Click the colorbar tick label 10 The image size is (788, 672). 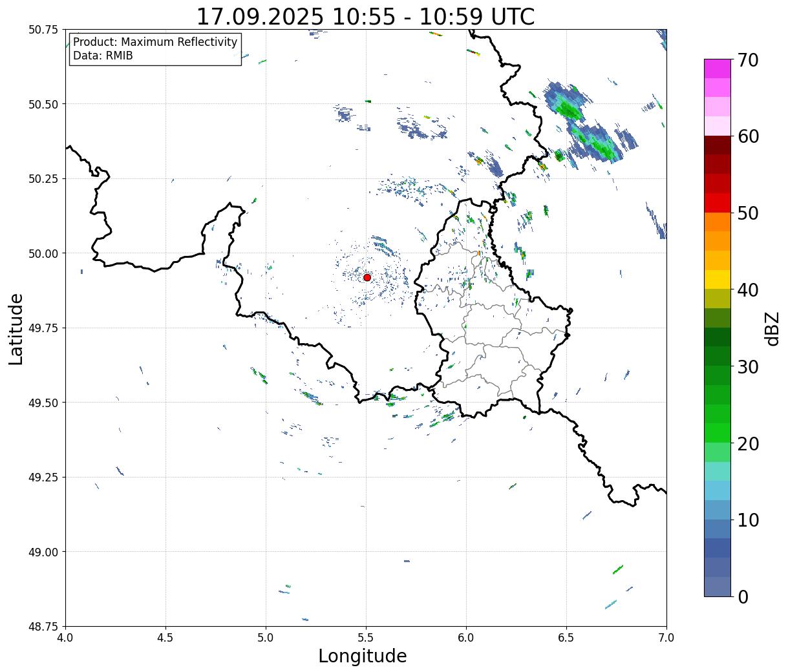point(747,520)
